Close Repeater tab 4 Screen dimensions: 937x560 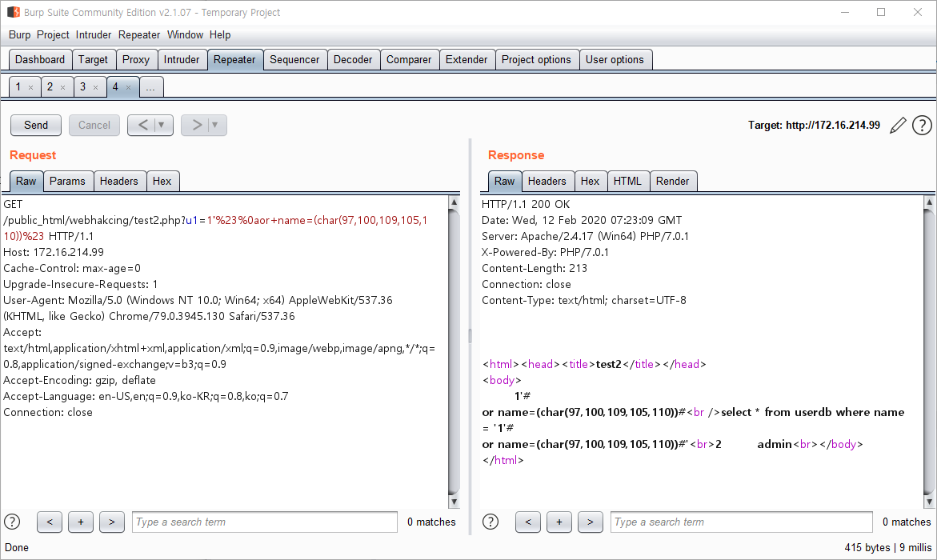129,87
